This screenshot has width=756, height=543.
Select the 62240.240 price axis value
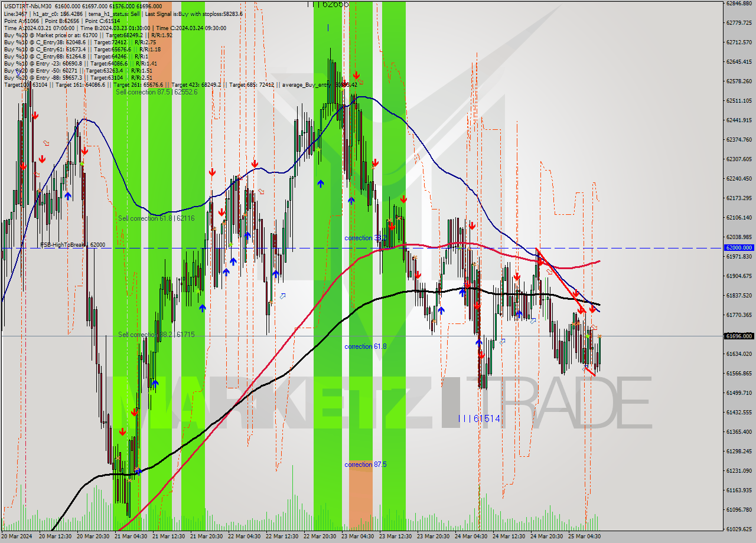pos(739,178)
